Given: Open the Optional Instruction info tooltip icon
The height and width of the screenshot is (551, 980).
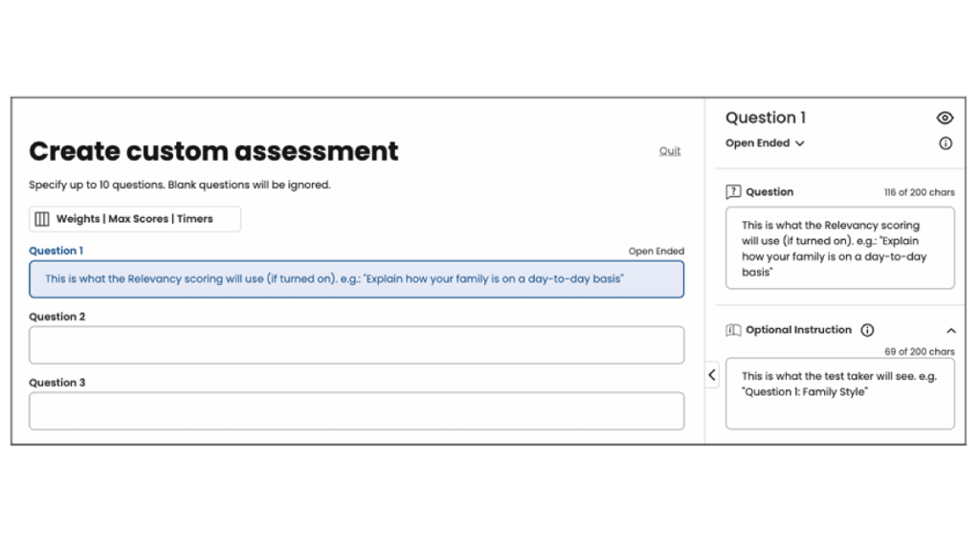Looking at the screenshot, I should pos(867,330).
